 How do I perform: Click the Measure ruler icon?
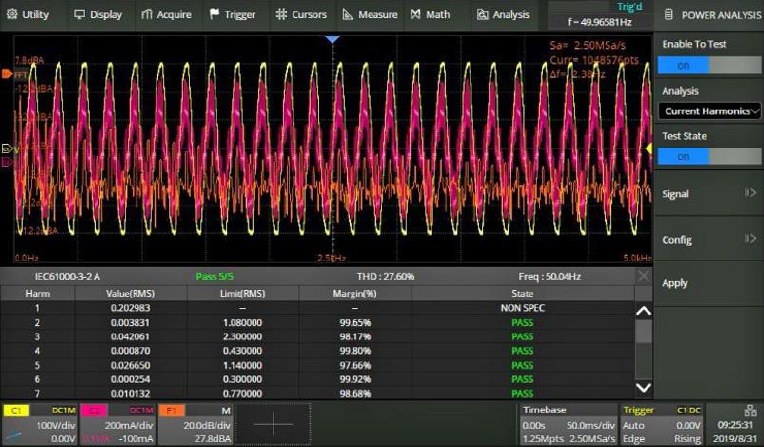[347, 14]
